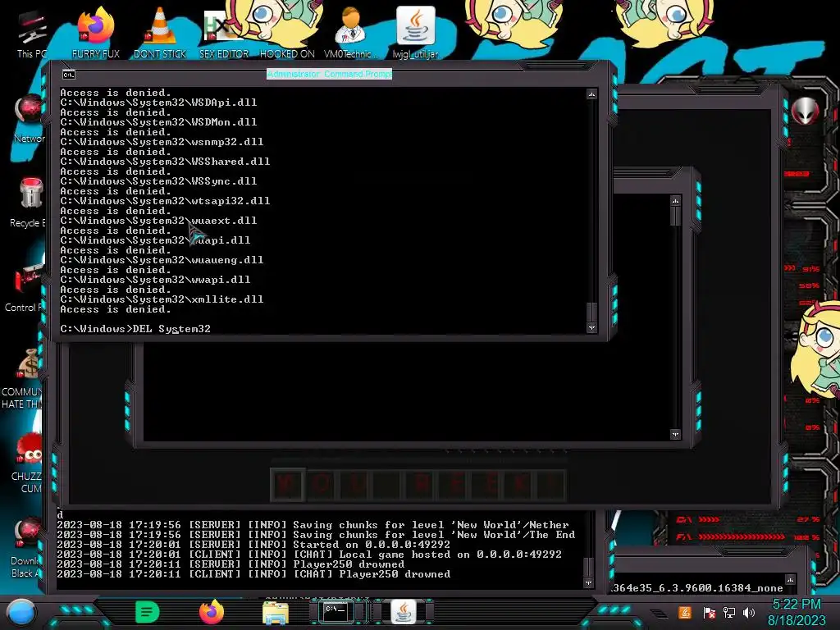Select the VLC cone desktop shortcut
The width and height of the screenshot is (840, 630).
[160, 32]
